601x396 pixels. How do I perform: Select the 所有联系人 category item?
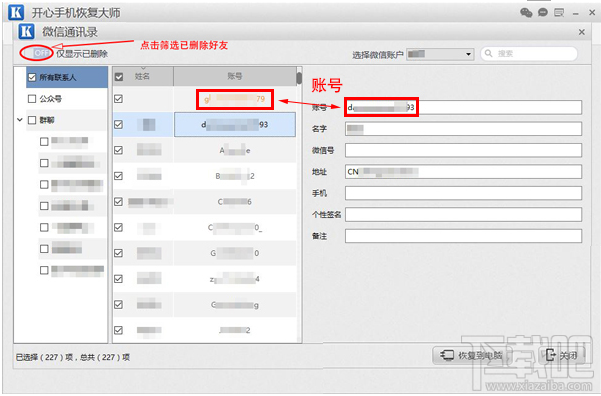67,77
